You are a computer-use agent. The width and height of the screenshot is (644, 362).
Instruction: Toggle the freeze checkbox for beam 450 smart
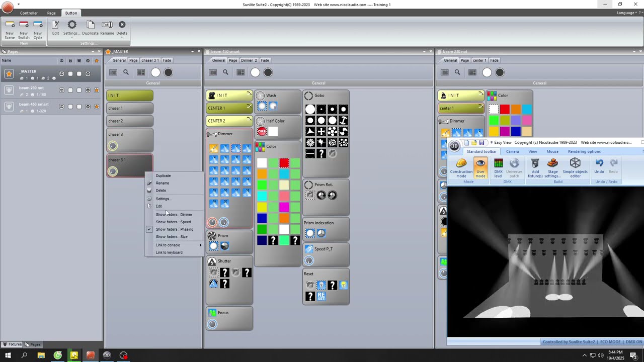click(x=79, y=107)
